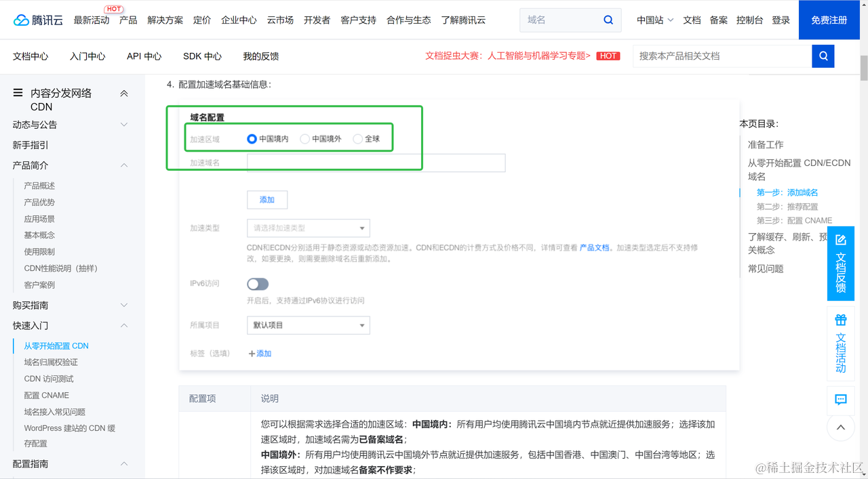Switch to the API 中心 tab

[x=144, y=56]
